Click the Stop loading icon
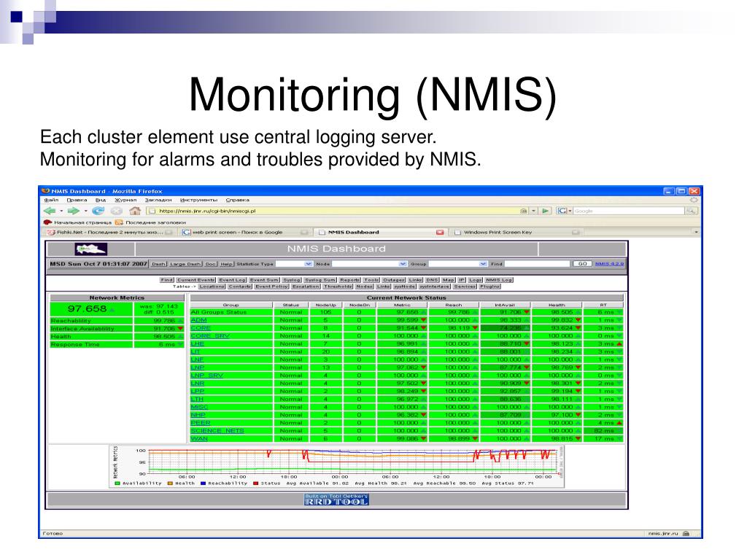This screenshot has height=560, width=747. click(x=117, y=211)
